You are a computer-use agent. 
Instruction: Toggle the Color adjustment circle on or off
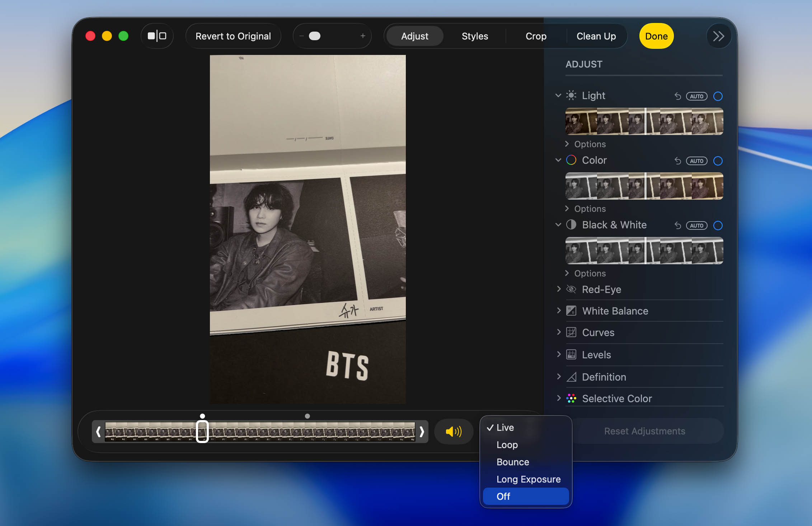(718, 161)
